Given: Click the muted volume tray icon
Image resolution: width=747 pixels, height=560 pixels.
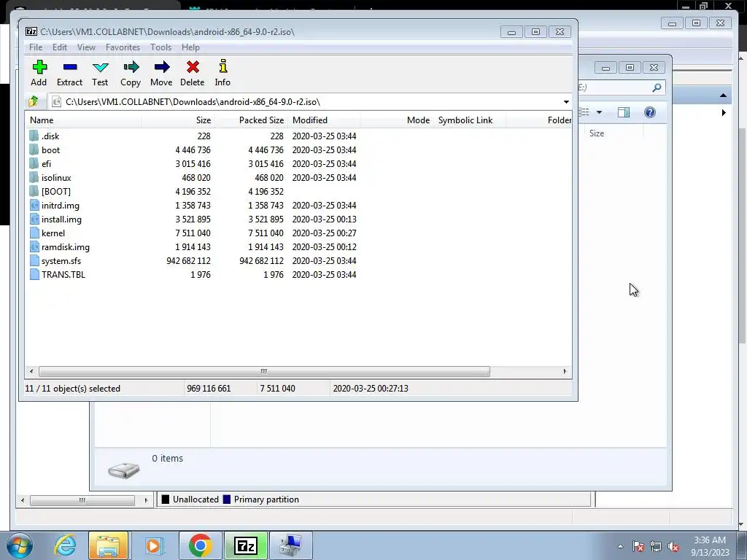Looking at the screenshot, I should click(x=673, y=546).
